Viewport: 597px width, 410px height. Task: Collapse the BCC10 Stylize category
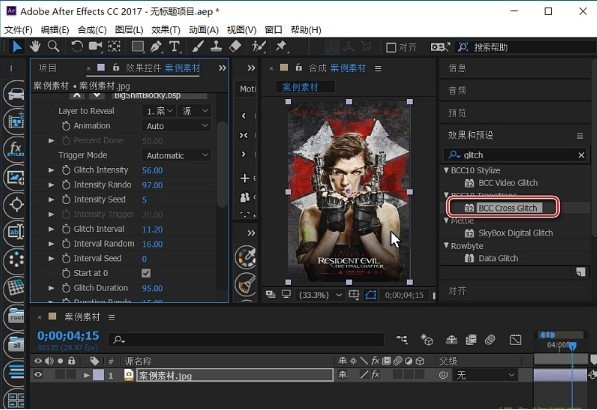coord(446,170)
